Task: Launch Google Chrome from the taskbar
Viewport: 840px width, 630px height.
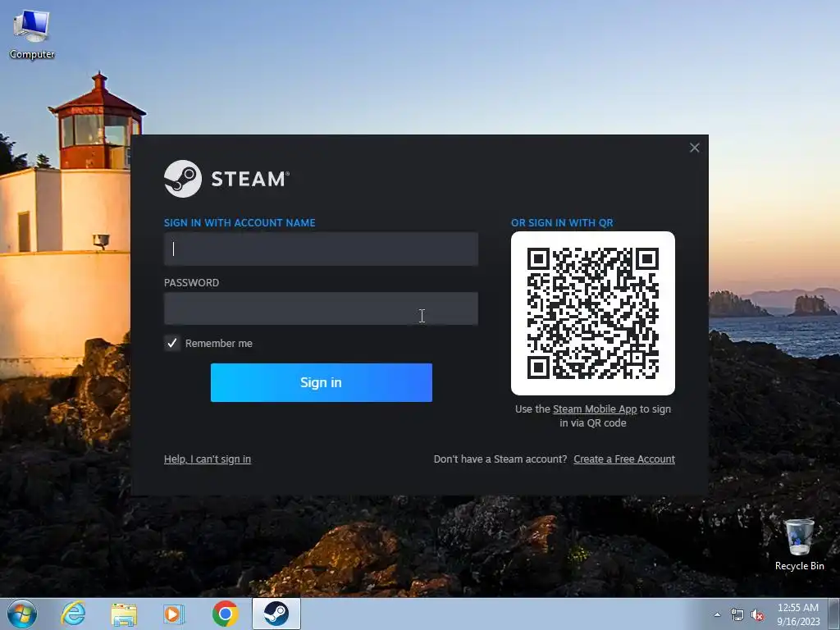Action: tap(225, 614)
